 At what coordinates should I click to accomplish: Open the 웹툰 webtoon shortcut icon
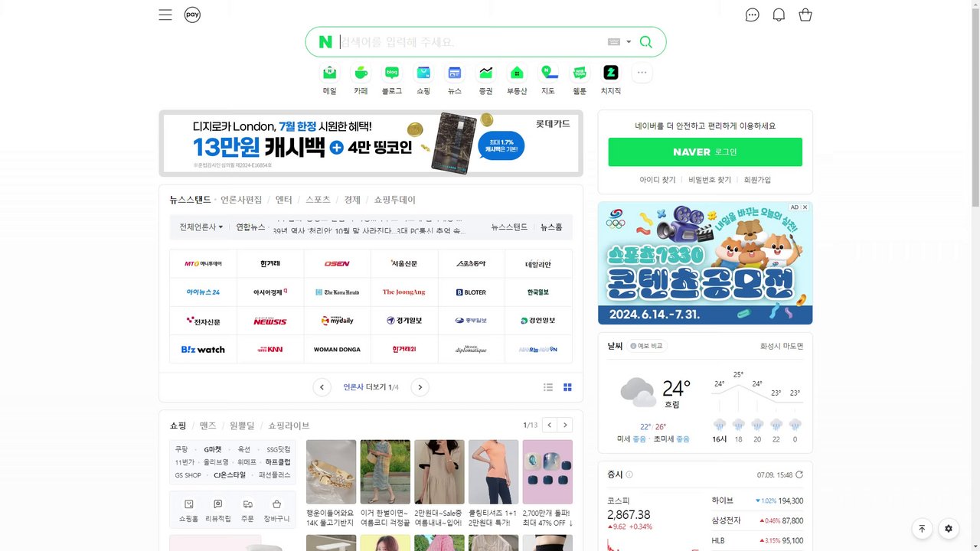(x=580, y=73)
